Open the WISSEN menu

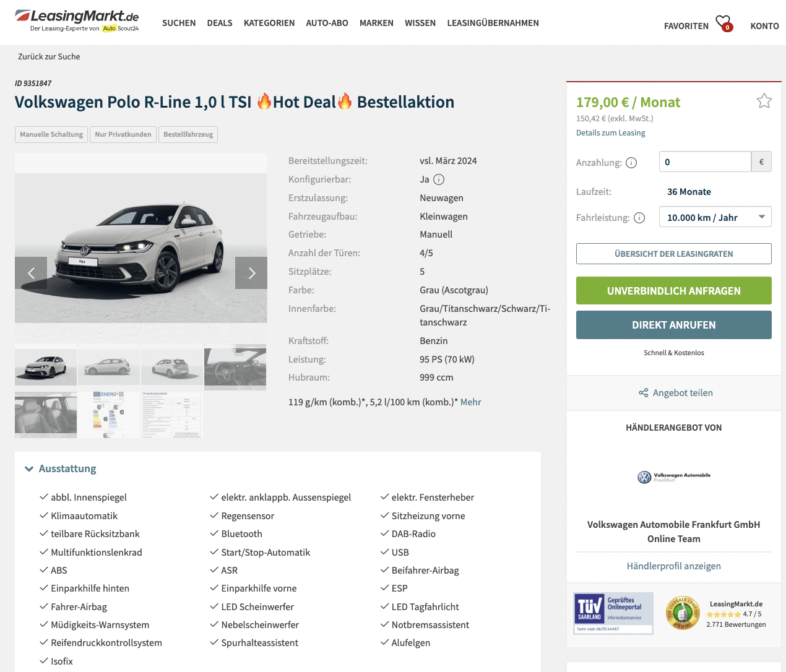click(420, 23)
